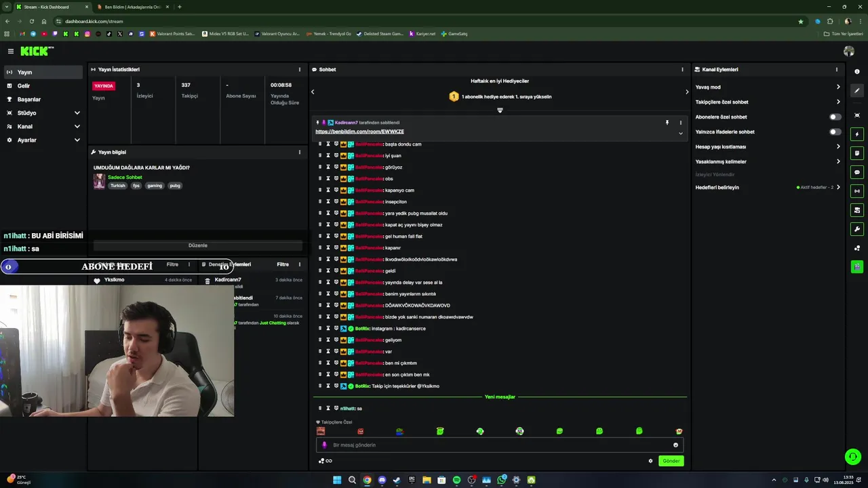The image size is (868, 488).
Task: Select the pubg tag
Action: 175,186
